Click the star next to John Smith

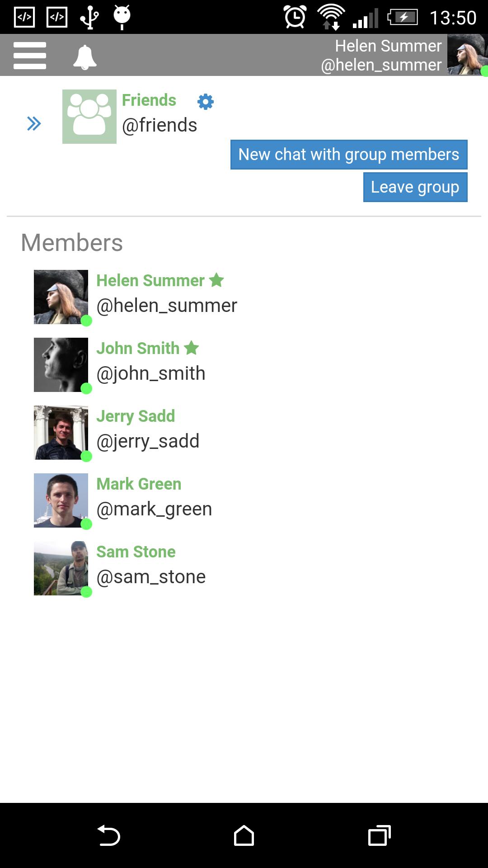(192, 348)
